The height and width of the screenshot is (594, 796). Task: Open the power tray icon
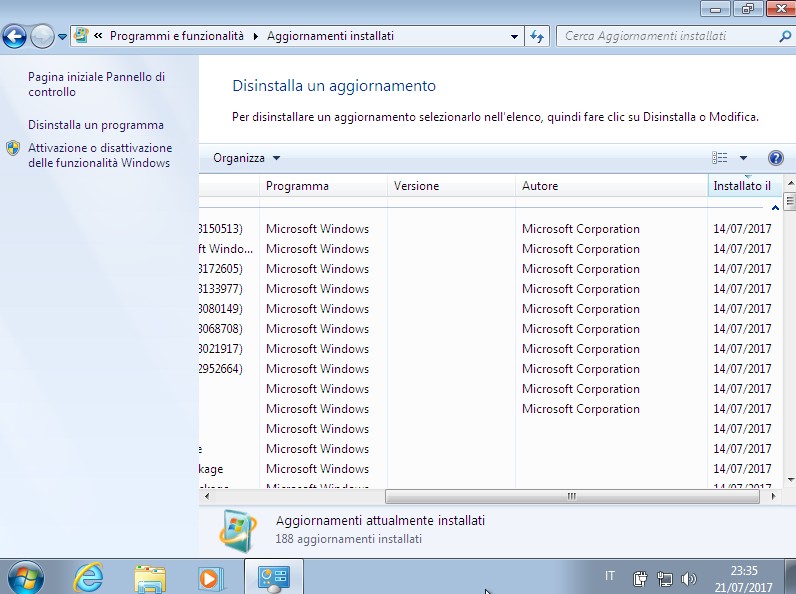640,578
